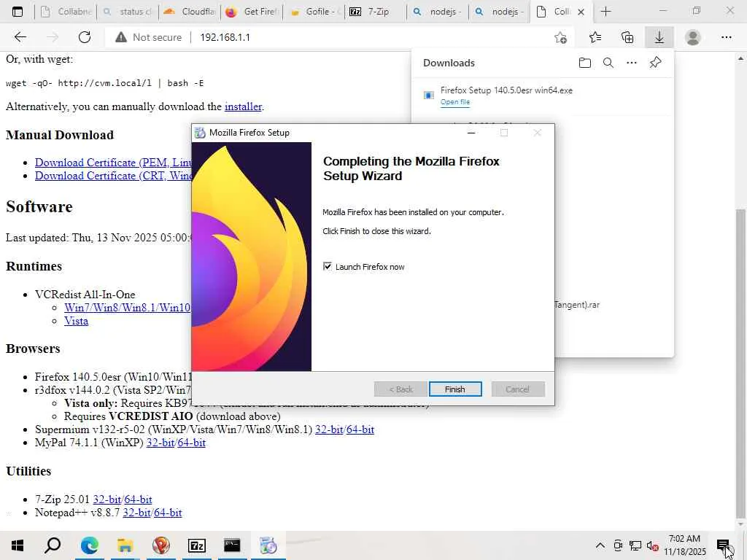747x560 pixels.
Task: Open taskbar search magnifier
Action: [x=53, y=545]
